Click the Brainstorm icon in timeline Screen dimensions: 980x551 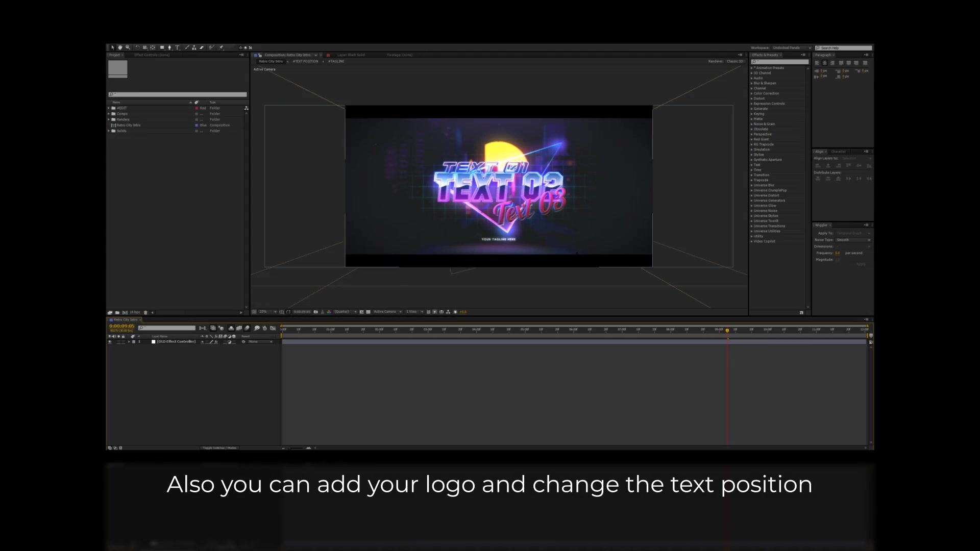257,328
